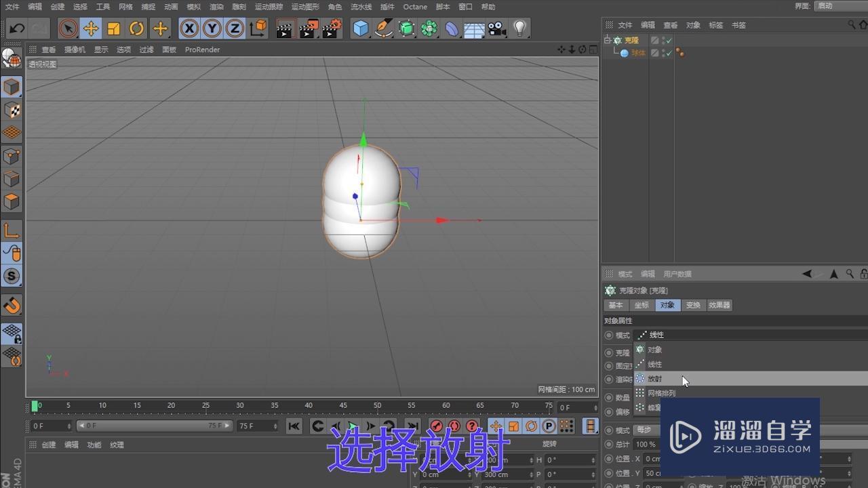
Task: Click the 总计 100% percentage field
Action: tap(646, 445)
